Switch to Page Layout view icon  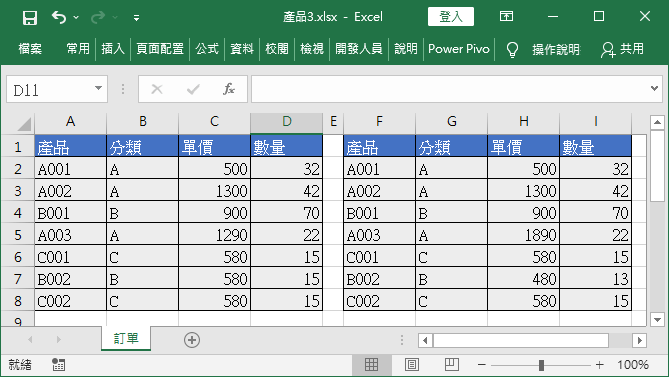(x=411, y=365)
